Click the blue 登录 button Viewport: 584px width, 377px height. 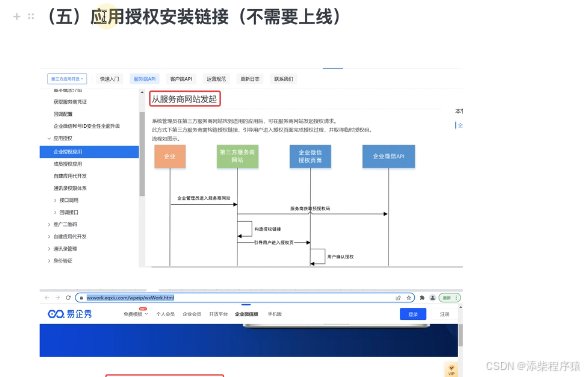click(x=413, y=314)
